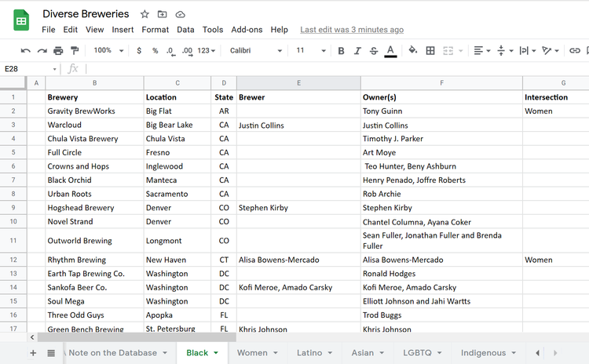Toggle bold formatting
This screenshot has width=589, height=364.
point(341,51)
